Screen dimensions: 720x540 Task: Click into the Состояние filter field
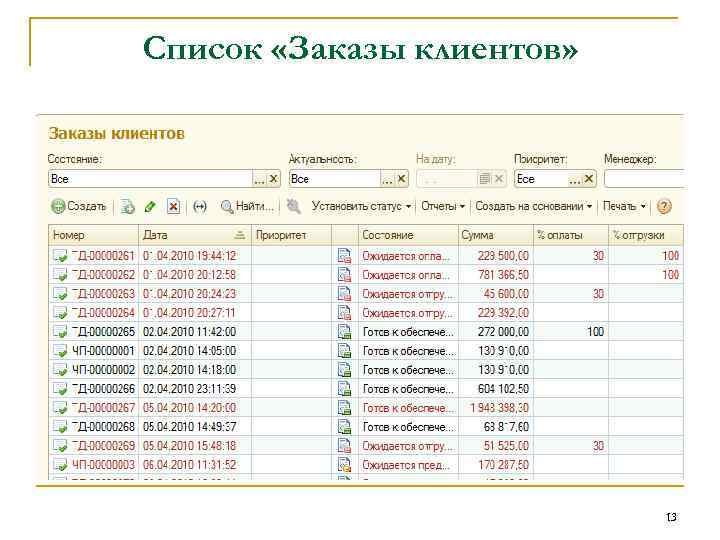point(151,179)
